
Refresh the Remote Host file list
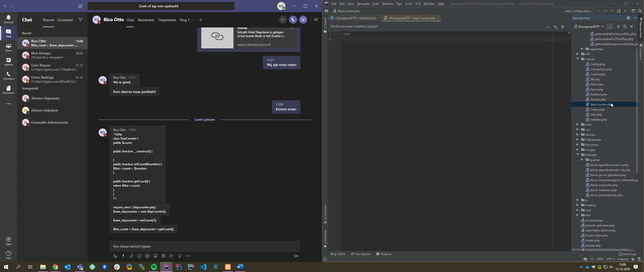pos(625,26)
